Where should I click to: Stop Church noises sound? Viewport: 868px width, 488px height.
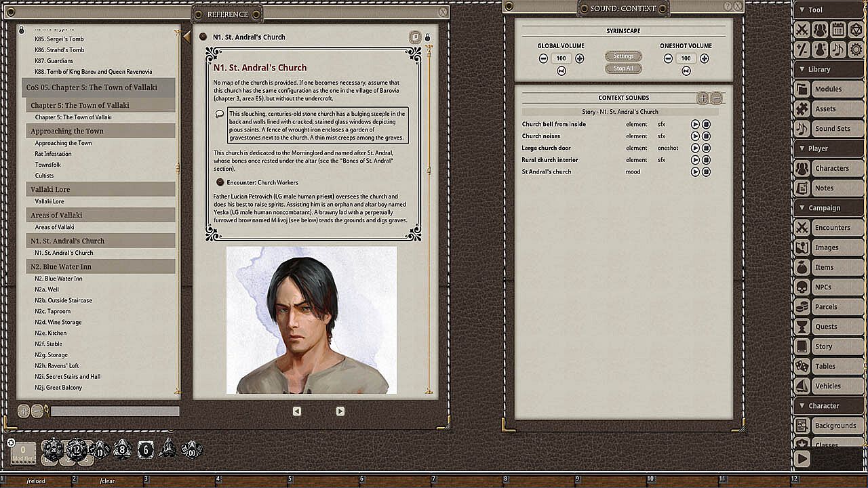click(x=706, y=136)
